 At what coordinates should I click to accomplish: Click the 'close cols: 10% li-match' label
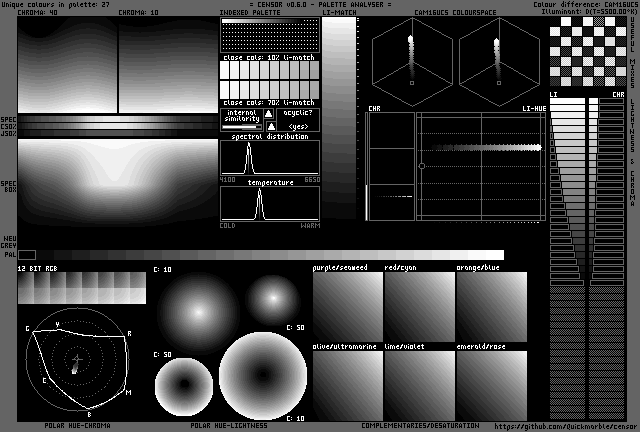click(x=269, y=58)
